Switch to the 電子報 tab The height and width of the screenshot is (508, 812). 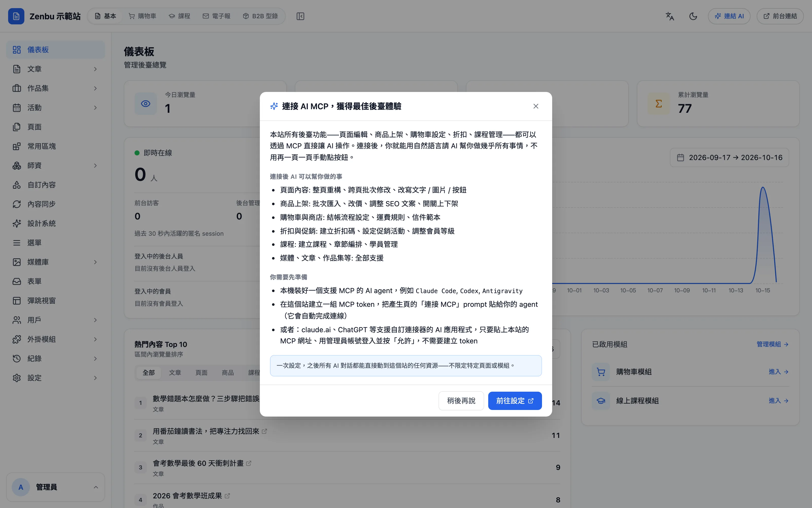[x=216, y=16]
